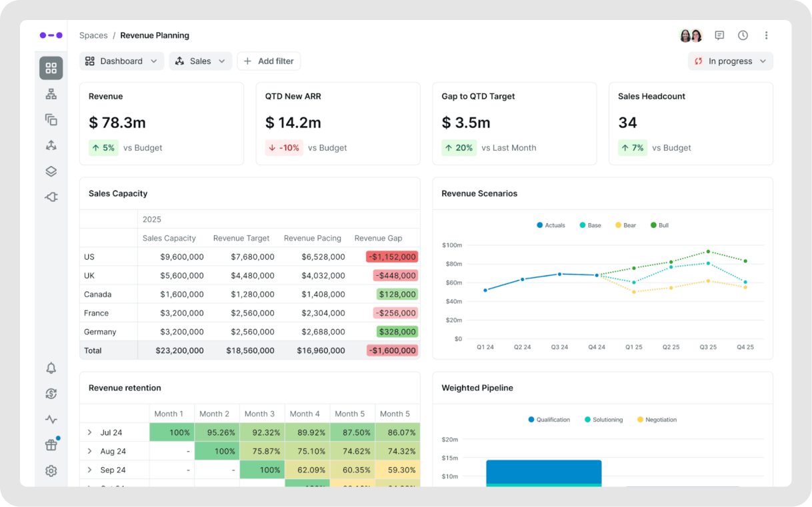Image resolution: width=812 pixels, height=507 pixels.
Task: Toggle Actuals series in Revenue Scenarios legend
Action: tap(551, 225)
